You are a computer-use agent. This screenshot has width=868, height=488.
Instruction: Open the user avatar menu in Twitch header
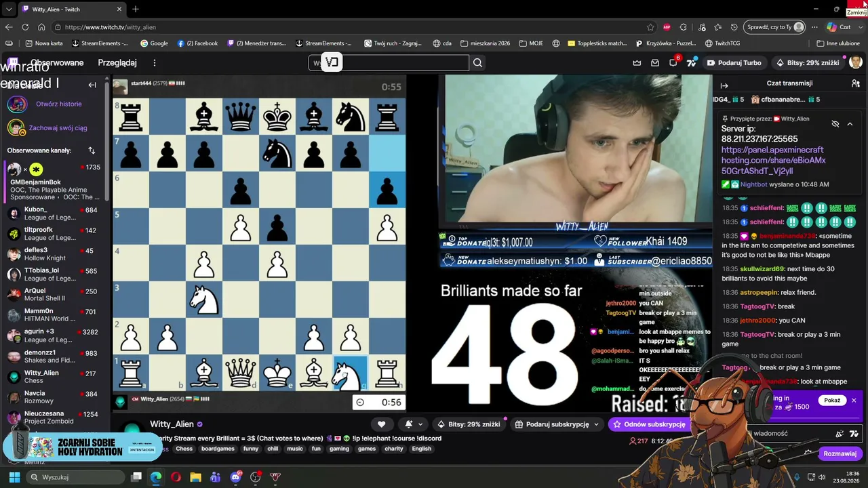coord(856,62)
